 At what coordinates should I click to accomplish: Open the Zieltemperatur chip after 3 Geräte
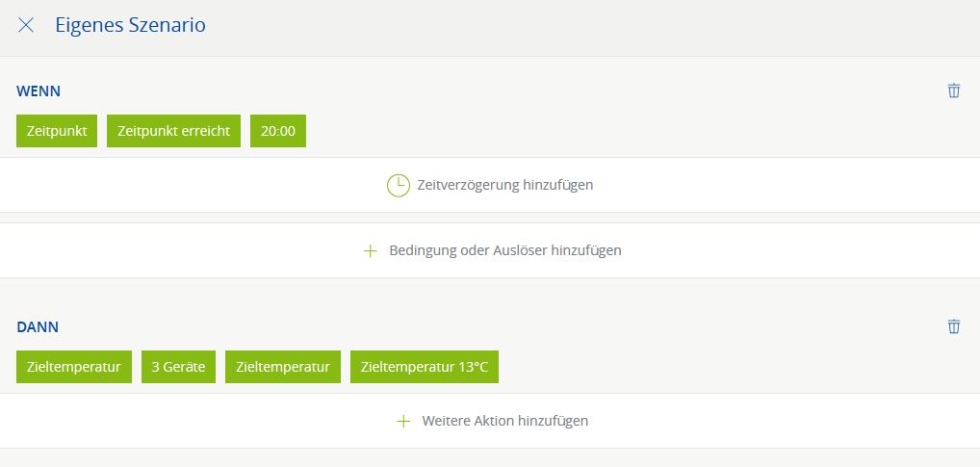282,367
